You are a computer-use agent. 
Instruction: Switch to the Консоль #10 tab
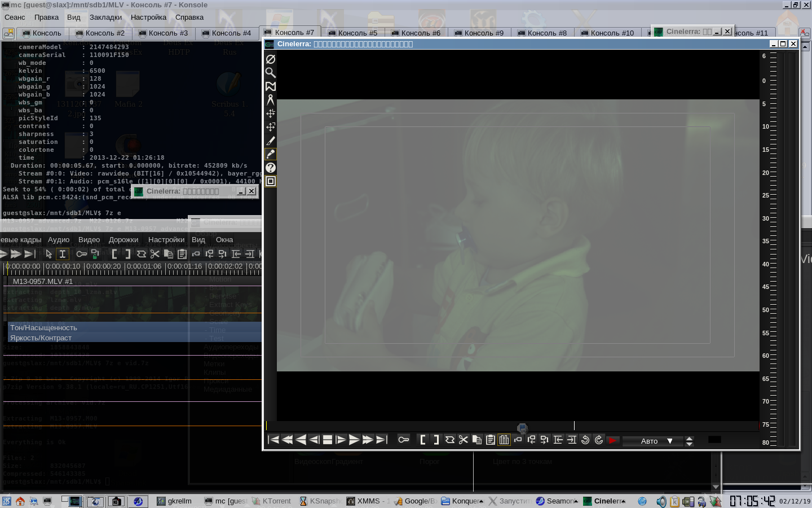[606, 33]
